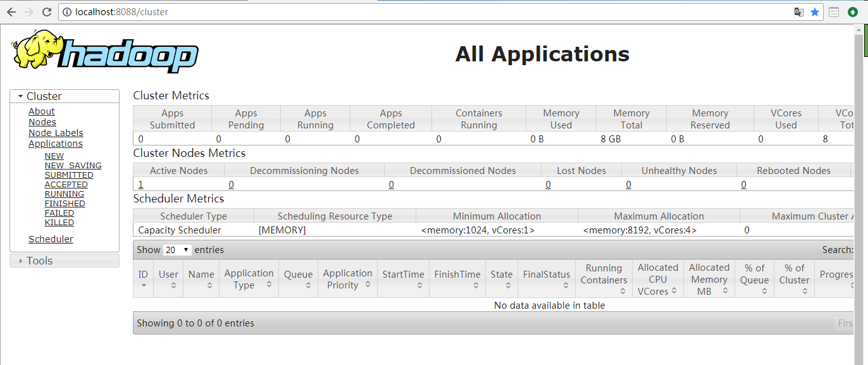The image size is (868, 365).
Task: Filter applications by FINISHED state
Action: [x=65, y=204]
